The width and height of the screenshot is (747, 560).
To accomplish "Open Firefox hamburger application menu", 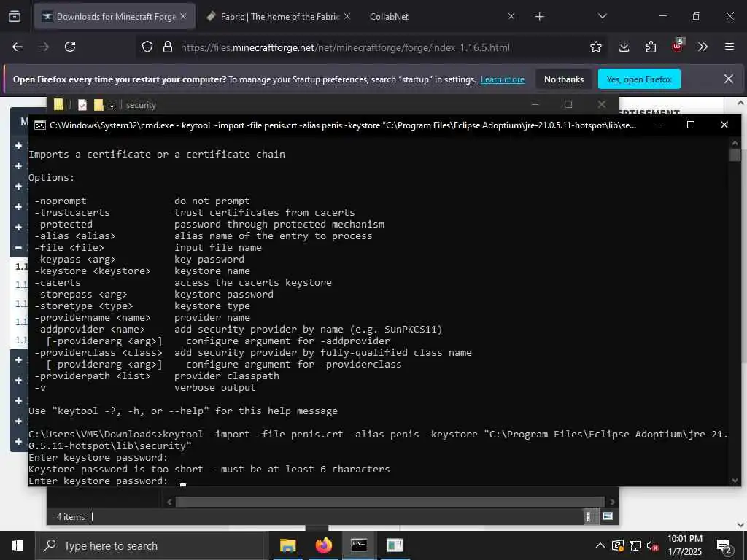I will (x=729, y=47).
